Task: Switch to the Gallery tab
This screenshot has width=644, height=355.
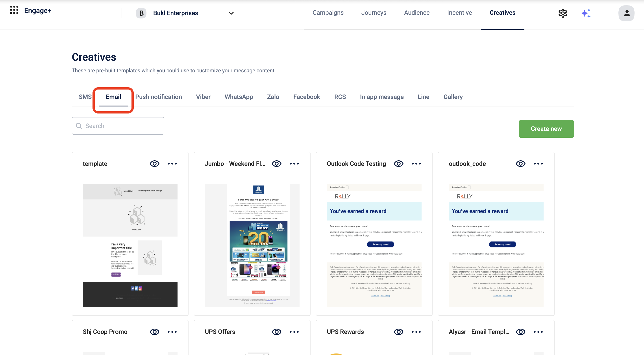Action: (453, 97)
